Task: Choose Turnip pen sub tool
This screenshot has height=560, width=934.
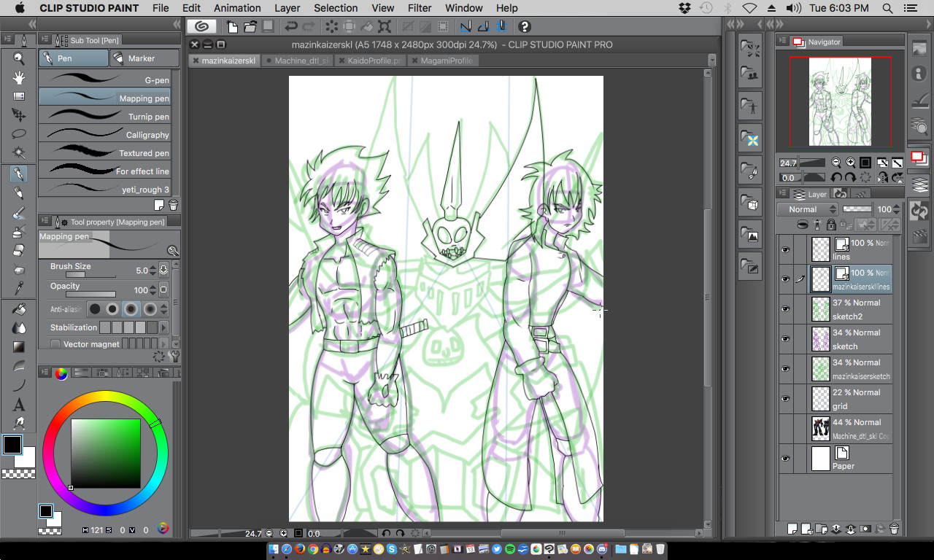Action: 104,116
